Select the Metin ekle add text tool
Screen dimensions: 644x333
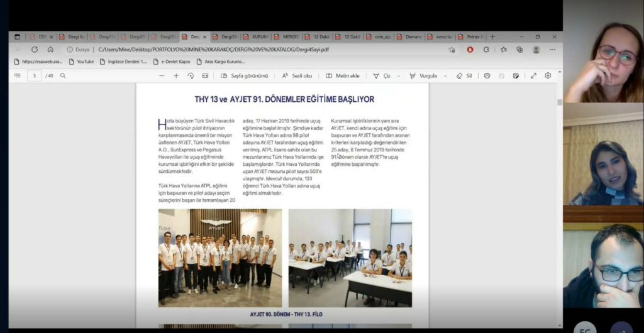point(343,76)
